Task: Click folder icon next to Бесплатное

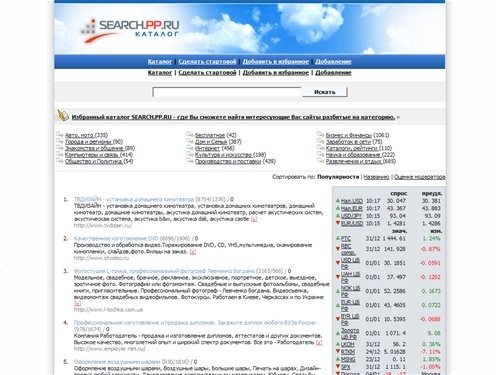Action: click(x=190, y=135)
